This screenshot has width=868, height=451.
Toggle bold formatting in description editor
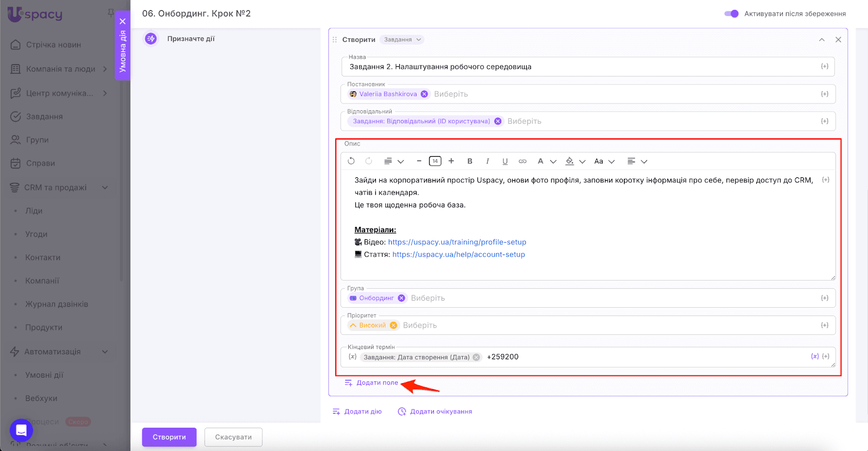point(470,161)
